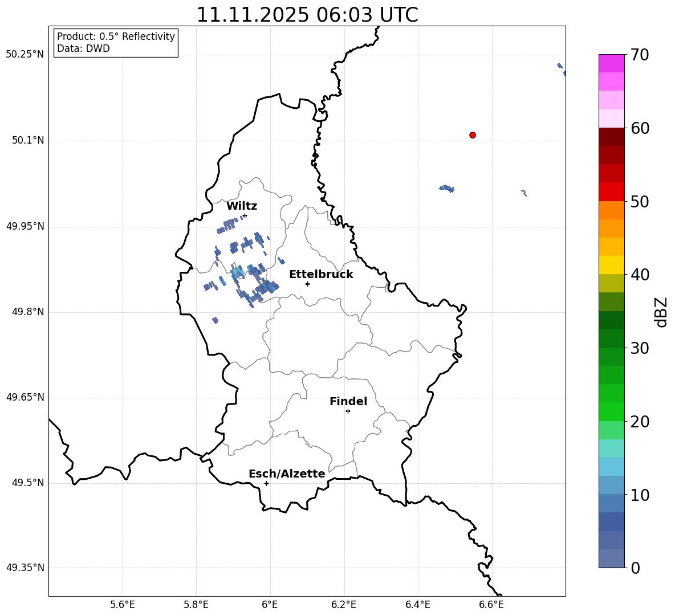
Task: Click the 10 tick on the colorbar
Action: click(x=640, y=495)
